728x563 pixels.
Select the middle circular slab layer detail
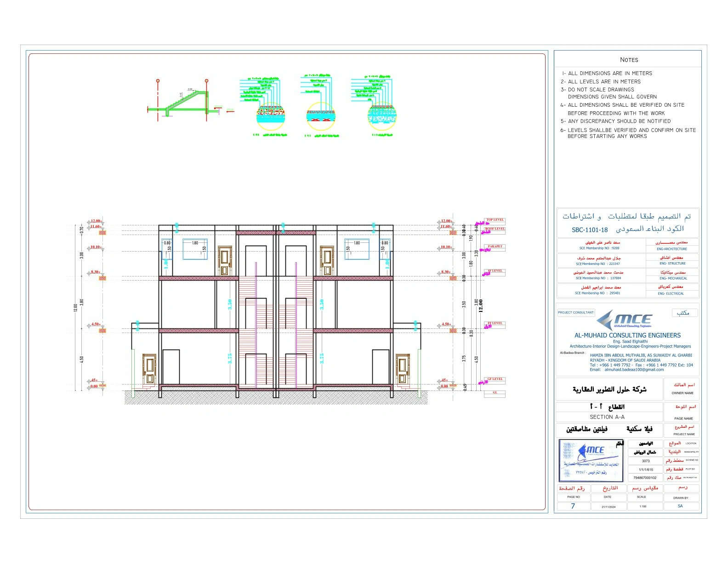point(319,116)
